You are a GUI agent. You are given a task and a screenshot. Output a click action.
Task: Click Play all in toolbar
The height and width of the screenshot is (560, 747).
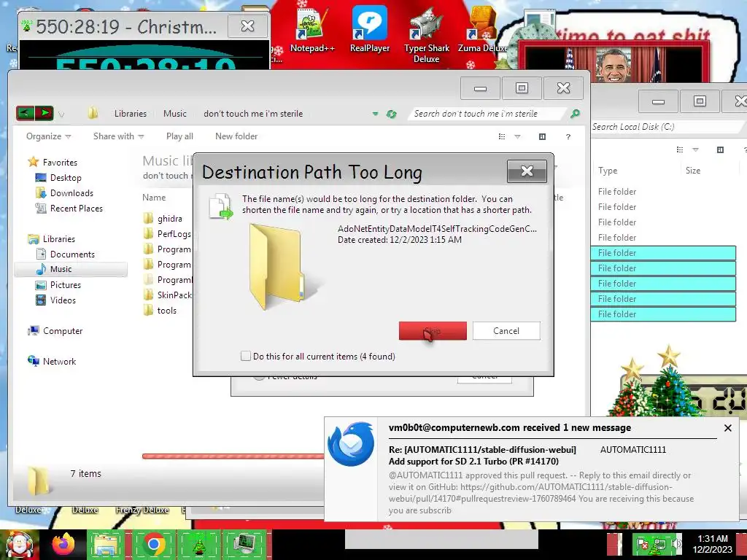(179, 136)
